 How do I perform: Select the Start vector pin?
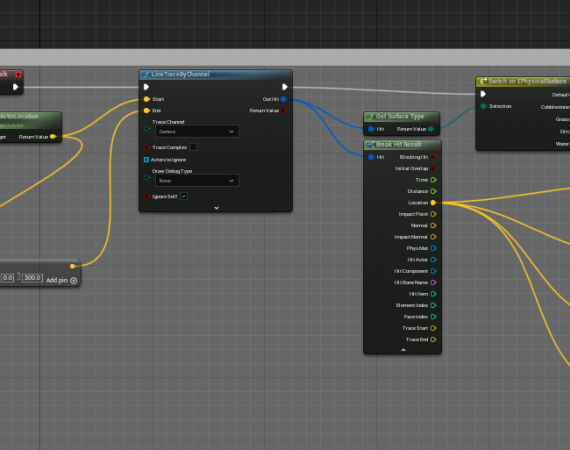point(147,99)
